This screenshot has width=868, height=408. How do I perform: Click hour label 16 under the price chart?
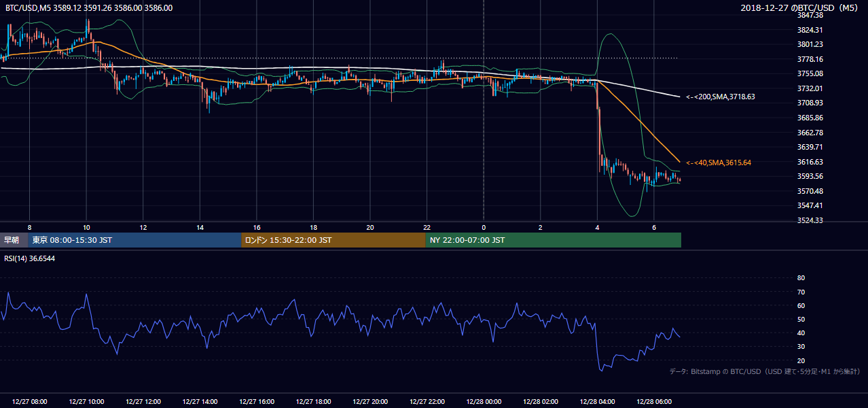(256, 226)
